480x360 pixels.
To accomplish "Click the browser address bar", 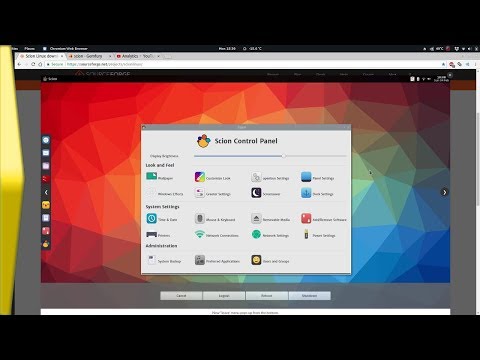I will click(252, 64).
